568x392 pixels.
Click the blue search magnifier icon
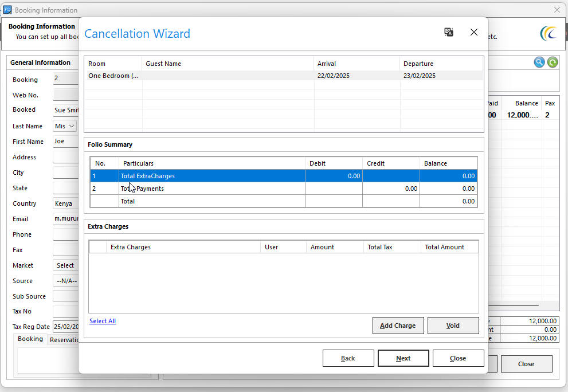click(x=539, y=62)
